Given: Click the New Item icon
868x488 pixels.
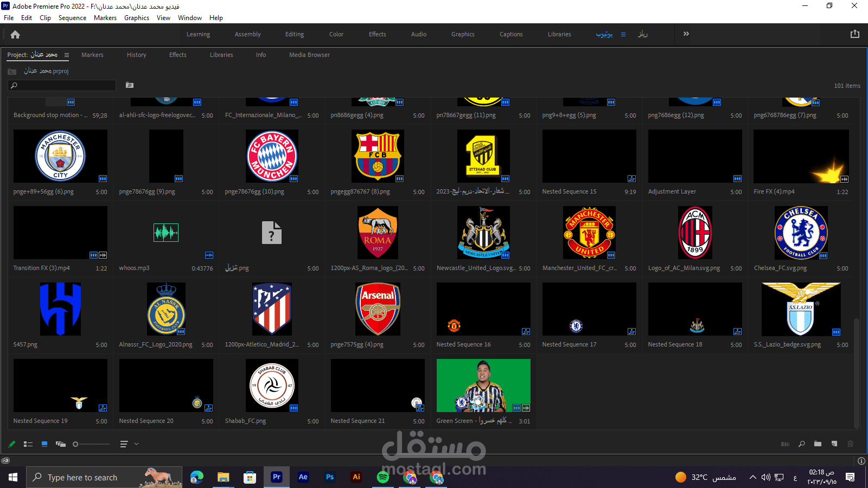Looking at the screenshot, I should click(834, 444).
